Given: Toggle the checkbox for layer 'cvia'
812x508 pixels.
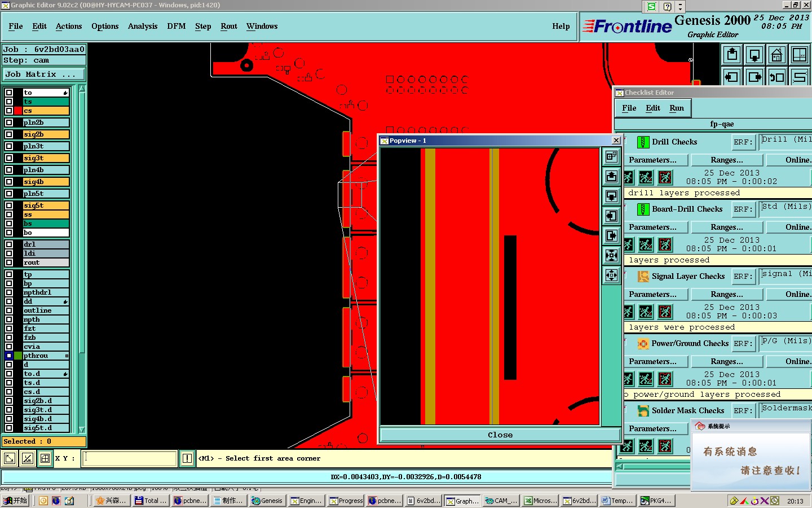Looking at the screenshot, I should (9, 347).
